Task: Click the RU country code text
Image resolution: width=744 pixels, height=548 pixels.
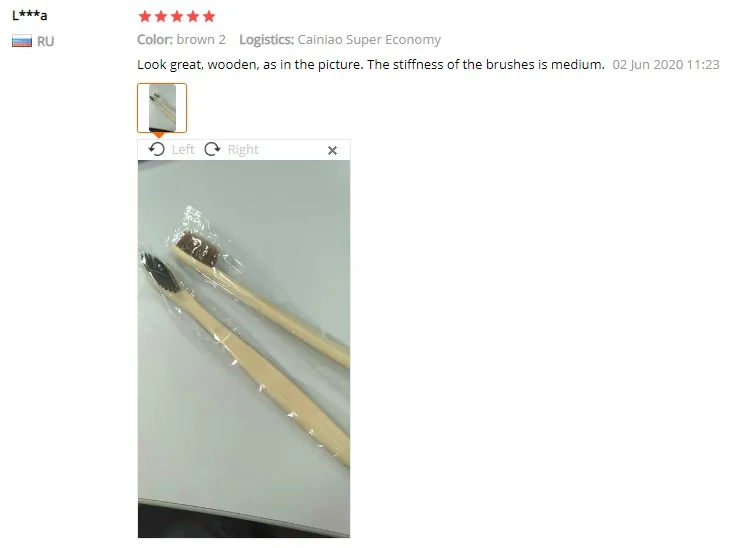Action: coord(46,42)
